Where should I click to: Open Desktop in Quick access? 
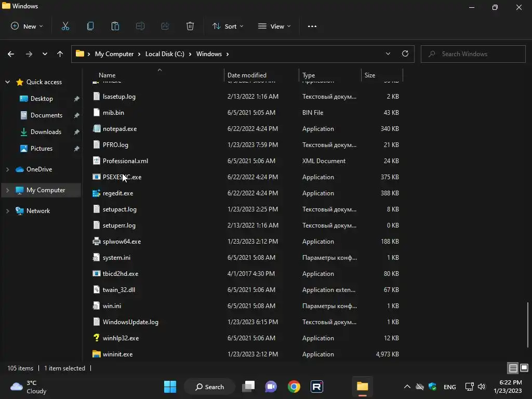42,98
